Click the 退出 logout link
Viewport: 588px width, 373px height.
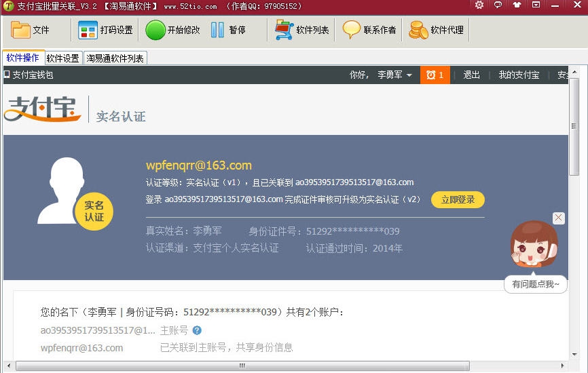471,75
